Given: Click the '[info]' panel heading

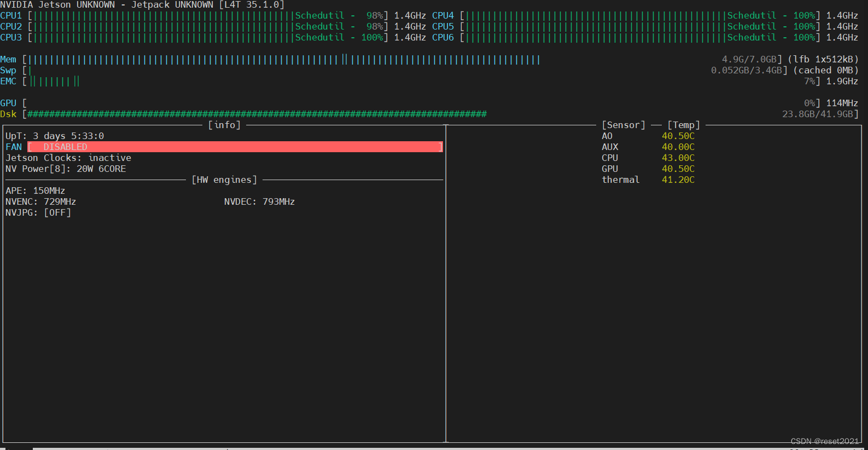Looking at the screenshot, I should click(224, 125).
